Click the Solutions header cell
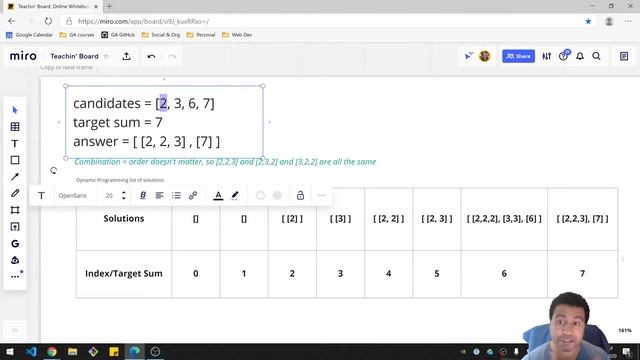 click(124, 219)
